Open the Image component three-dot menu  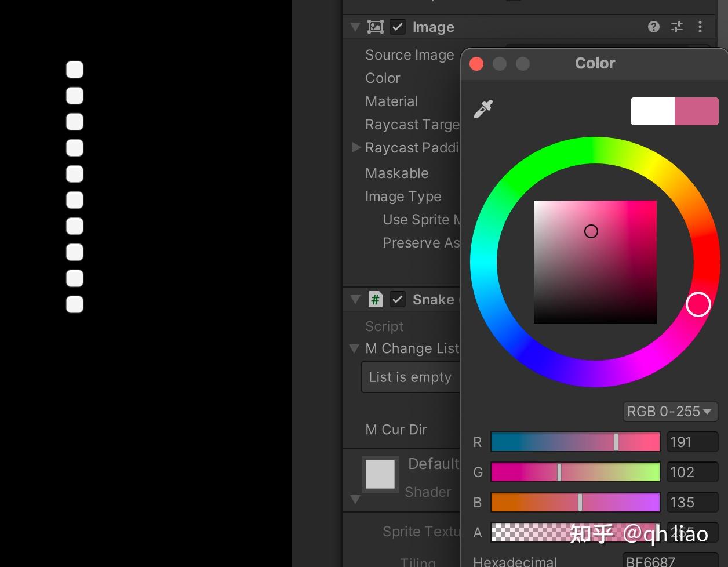700,27
